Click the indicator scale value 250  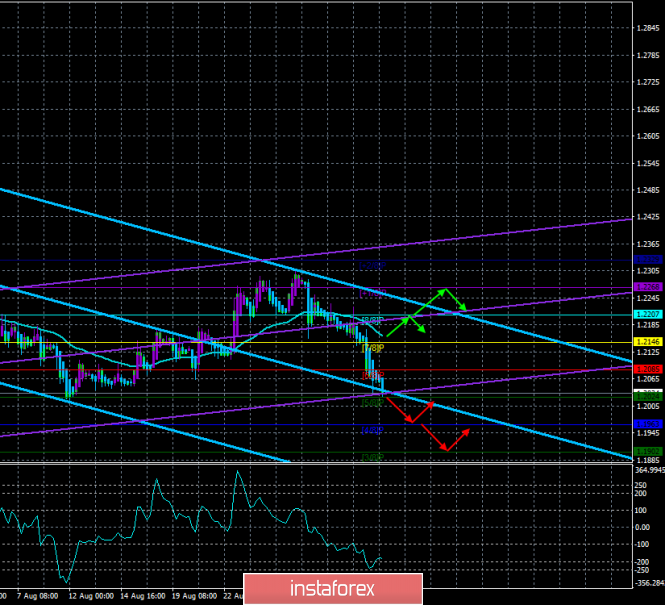pos(641,485)
